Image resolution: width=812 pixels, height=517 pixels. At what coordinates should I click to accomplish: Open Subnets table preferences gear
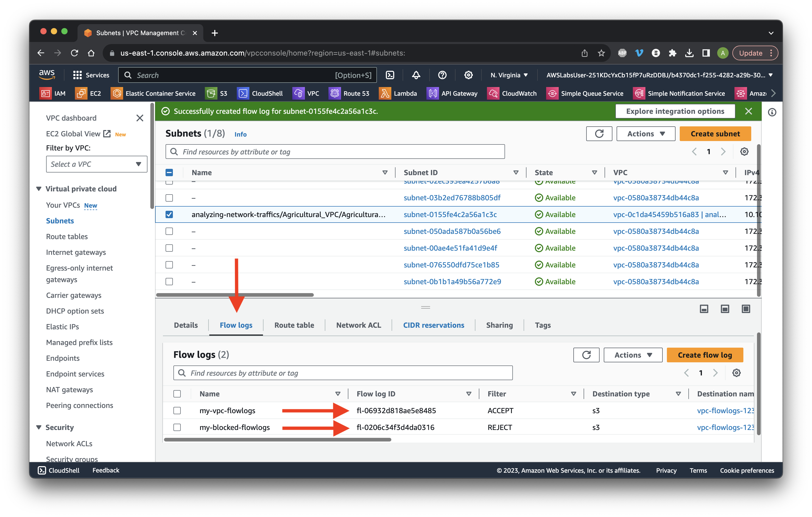click(x=744, y=152)
